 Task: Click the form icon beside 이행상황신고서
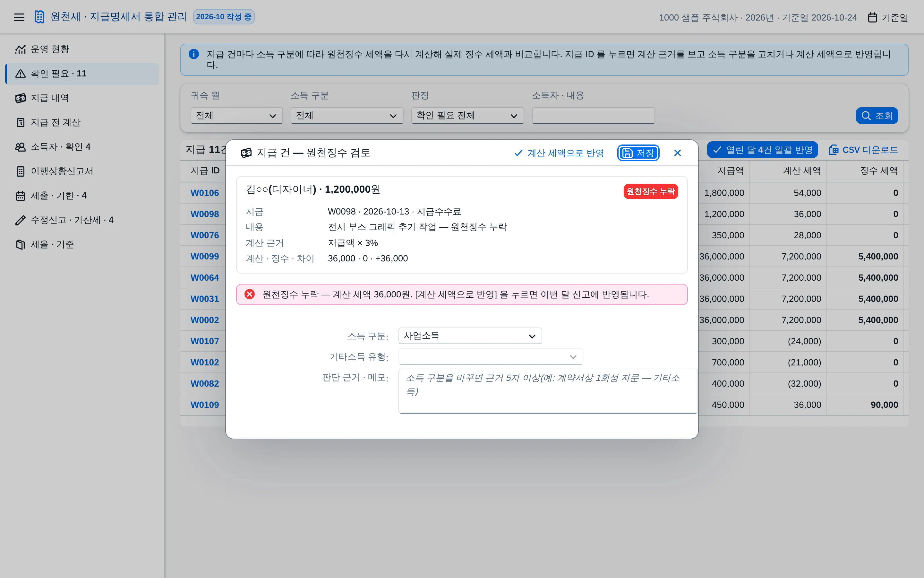21,171
